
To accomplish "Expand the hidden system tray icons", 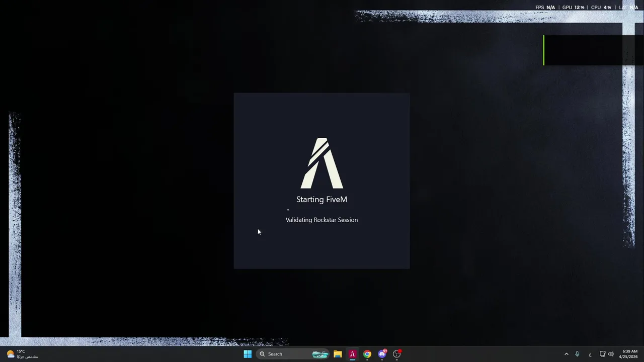I will click(566, 354).
